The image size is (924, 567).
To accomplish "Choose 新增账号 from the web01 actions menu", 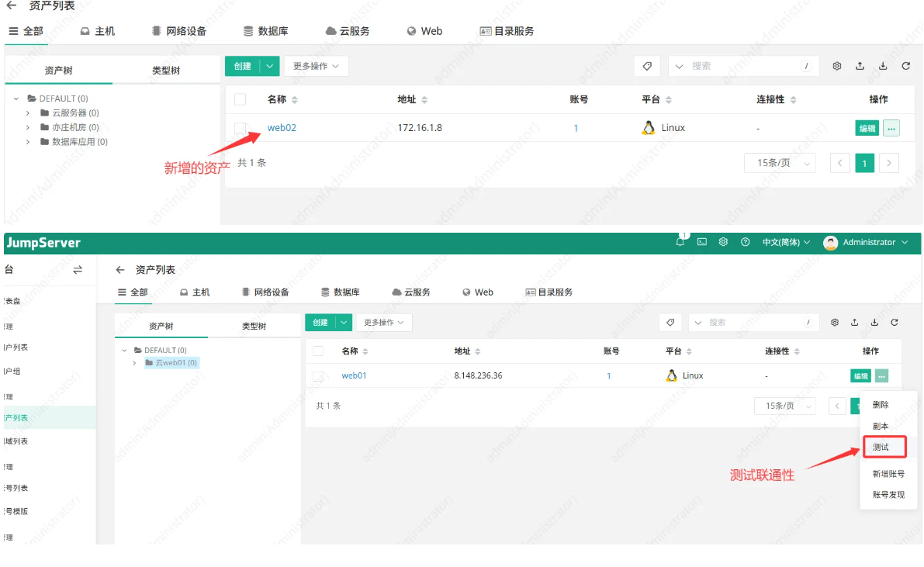I will (888, 474).
